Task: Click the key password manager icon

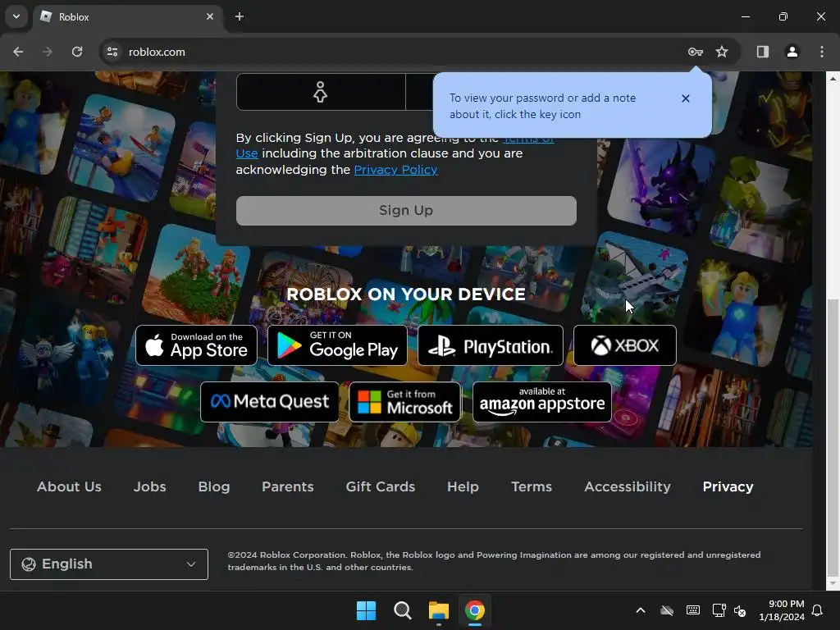Action: (x=695, y=52)
